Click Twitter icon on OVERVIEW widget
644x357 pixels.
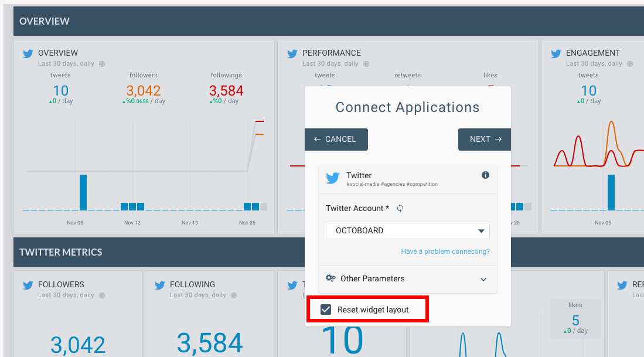point(28,54)
